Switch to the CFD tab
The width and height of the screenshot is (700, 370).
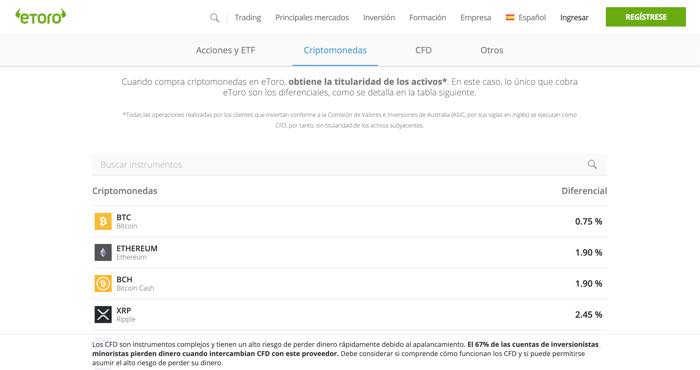423,50
